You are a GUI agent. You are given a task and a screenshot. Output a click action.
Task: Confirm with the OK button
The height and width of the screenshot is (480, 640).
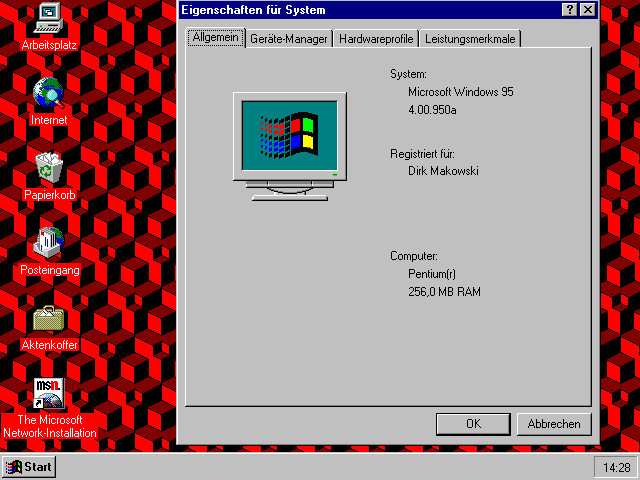tap(473, 424)
